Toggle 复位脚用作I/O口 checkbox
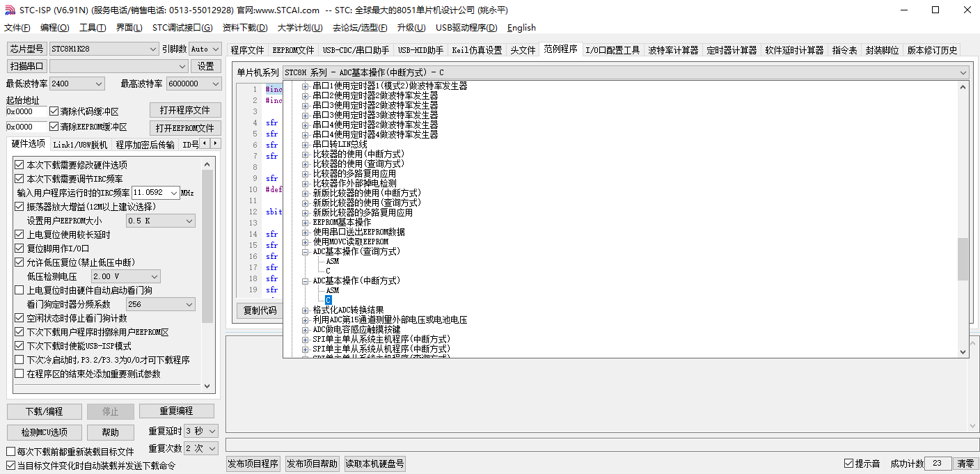 tap(19, 248)
